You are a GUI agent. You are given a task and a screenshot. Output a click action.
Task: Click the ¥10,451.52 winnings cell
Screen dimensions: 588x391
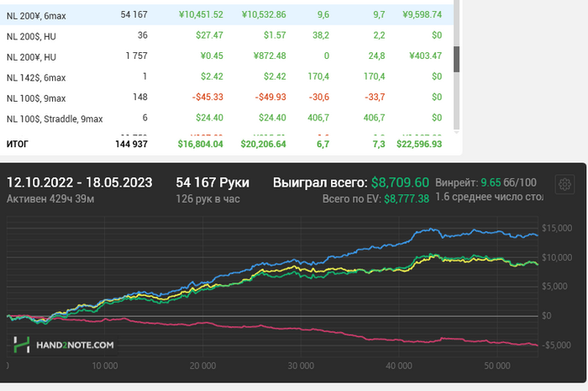(x=201, y=14)
